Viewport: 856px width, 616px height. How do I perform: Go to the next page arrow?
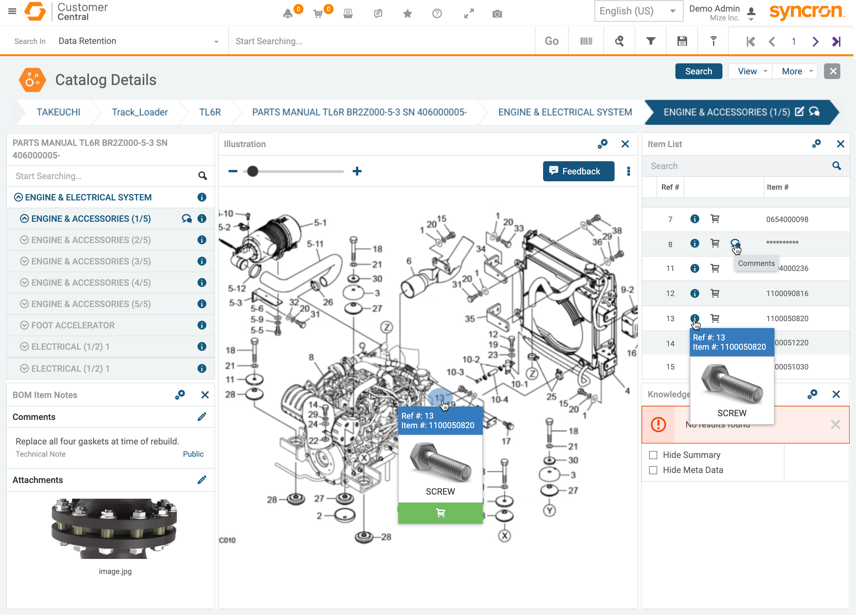(x=815, y=41)
